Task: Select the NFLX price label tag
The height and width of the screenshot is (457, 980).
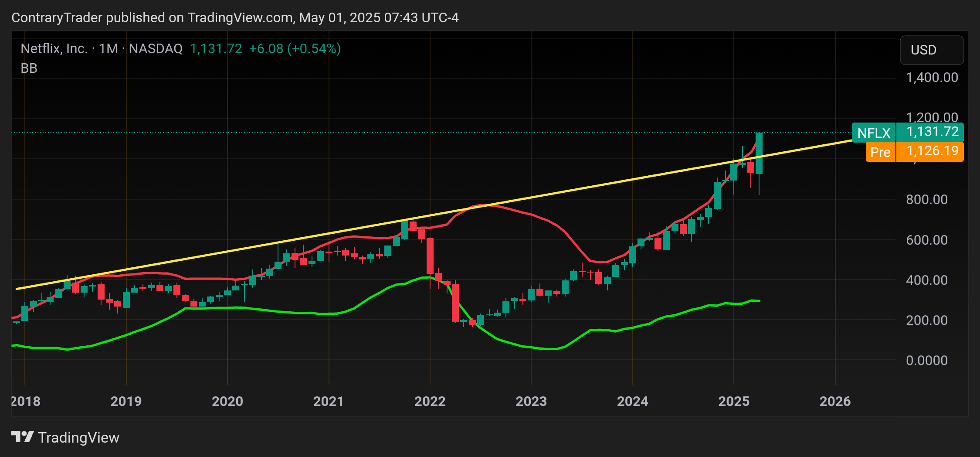Action: [873, 133]
